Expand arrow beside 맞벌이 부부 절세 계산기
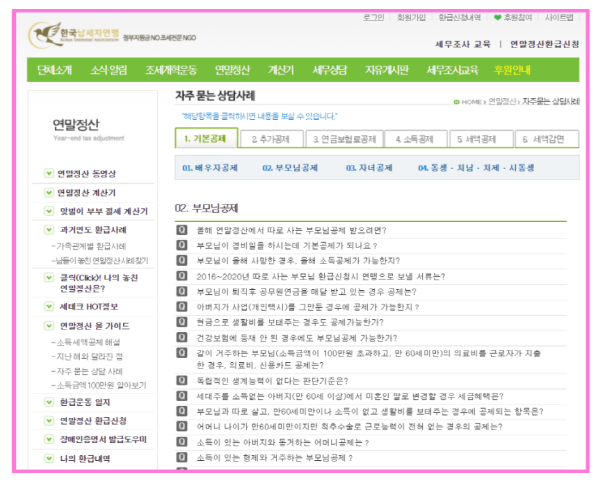 [49, 211]
